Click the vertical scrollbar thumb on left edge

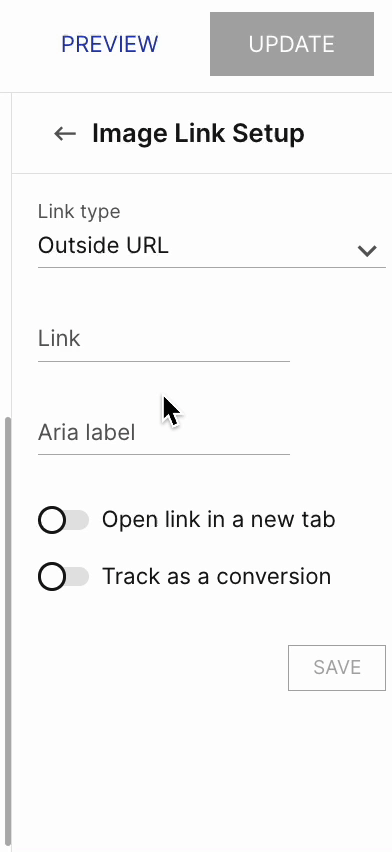pos(8,631)
